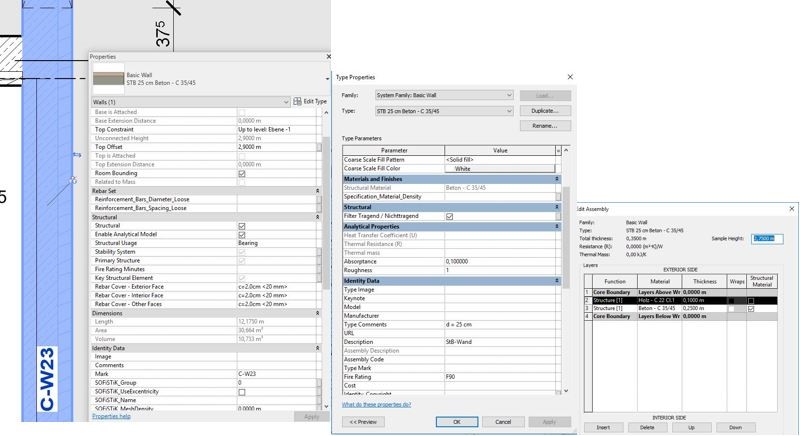800x436 pixels.
Task: Toggle Filter Tragend / Nichttragend checkbox
Action: [449, 216]
